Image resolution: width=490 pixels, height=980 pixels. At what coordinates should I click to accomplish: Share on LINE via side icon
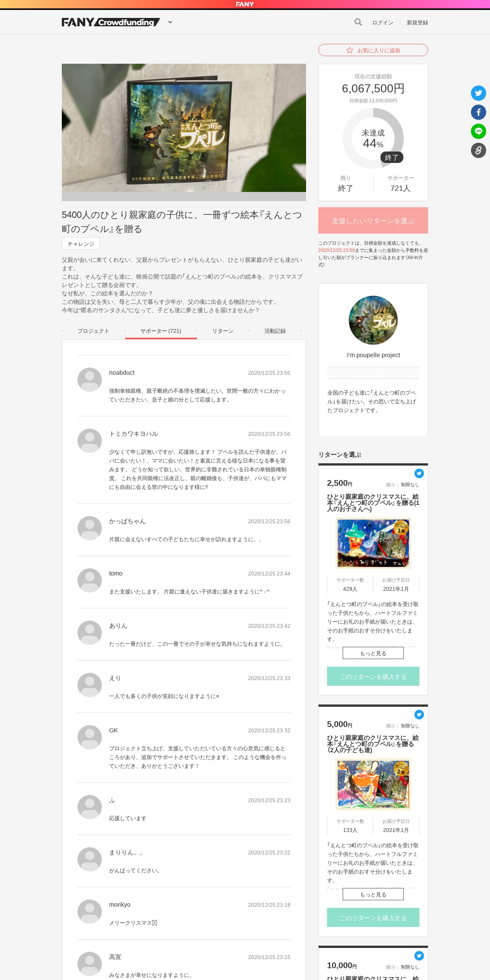[x=479, y=131]
